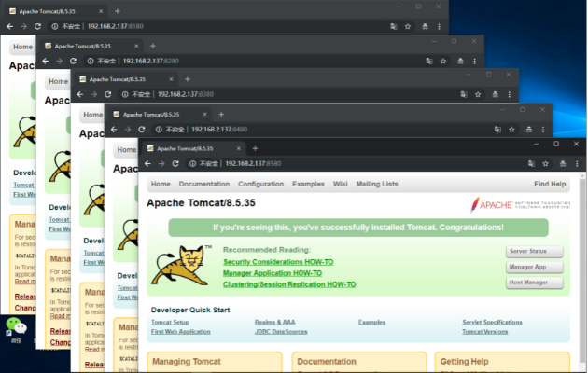Viewport: 588px width, 373px height.
Task: Click the 8580 window vertical scrollbar
Action: point(582,271)
